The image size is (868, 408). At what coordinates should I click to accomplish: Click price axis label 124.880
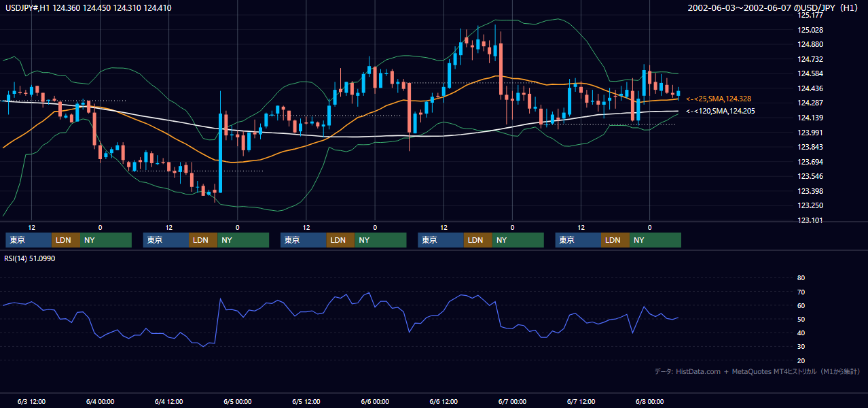[x=810, y=45]
